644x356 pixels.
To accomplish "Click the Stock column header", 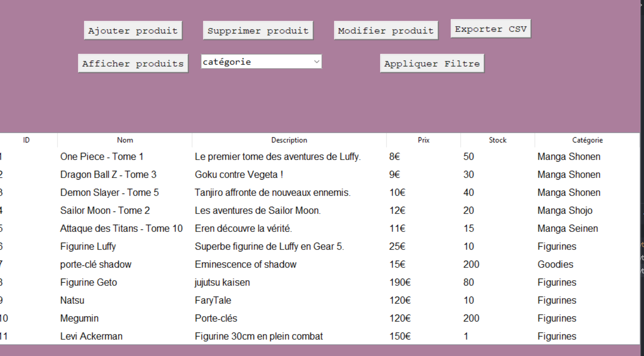I will tap(498, 140).
